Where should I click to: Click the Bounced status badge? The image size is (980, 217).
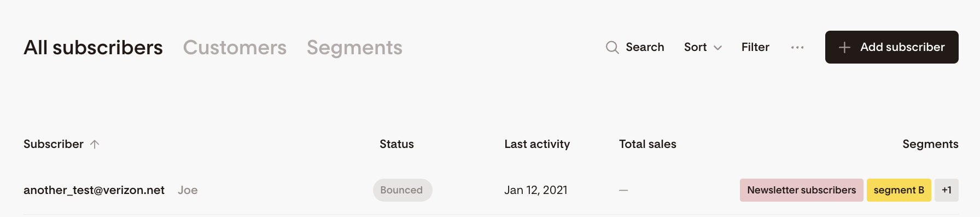pos(402,190)
